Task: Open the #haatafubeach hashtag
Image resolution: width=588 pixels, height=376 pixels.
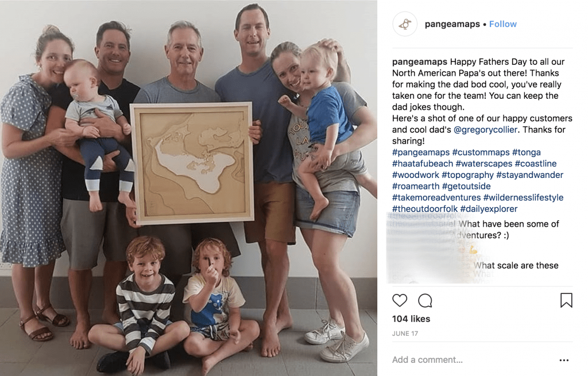Action: 423,164
